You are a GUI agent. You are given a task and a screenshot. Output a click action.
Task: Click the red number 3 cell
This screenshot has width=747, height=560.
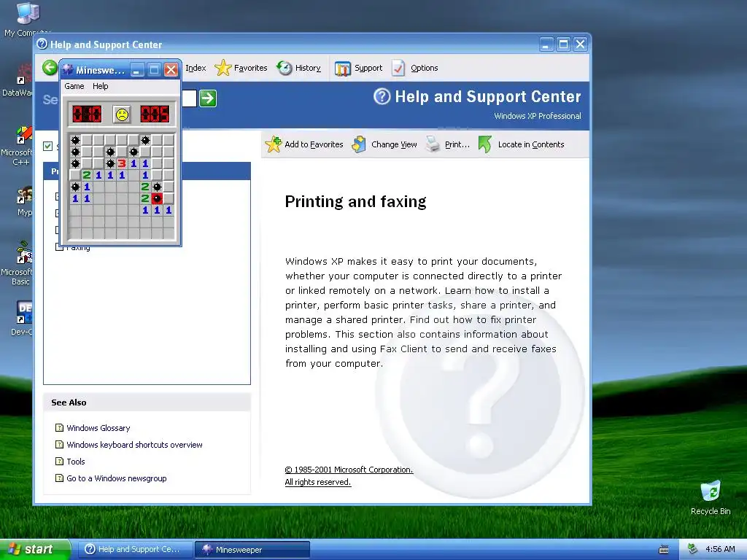(x=122, y=164)
